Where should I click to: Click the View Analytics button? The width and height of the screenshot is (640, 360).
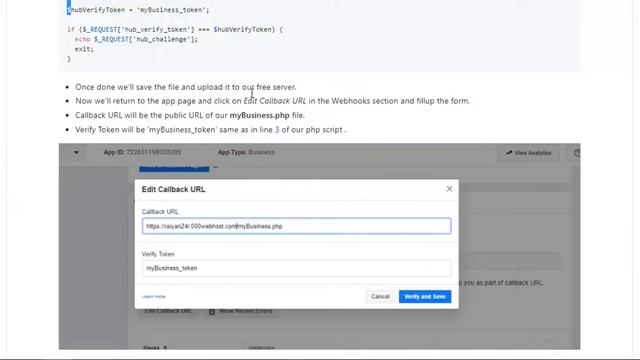[x=529, y=153]
